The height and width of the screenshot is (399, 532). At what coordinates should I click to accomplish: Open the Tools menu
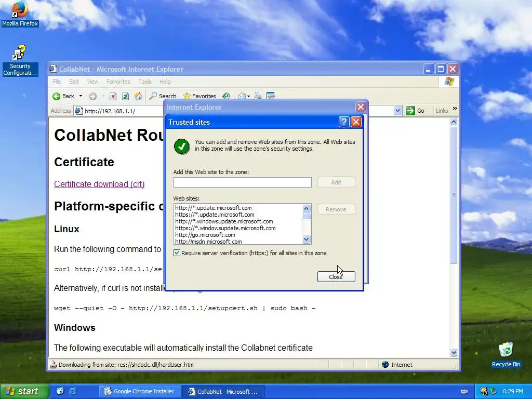(144, 82)
